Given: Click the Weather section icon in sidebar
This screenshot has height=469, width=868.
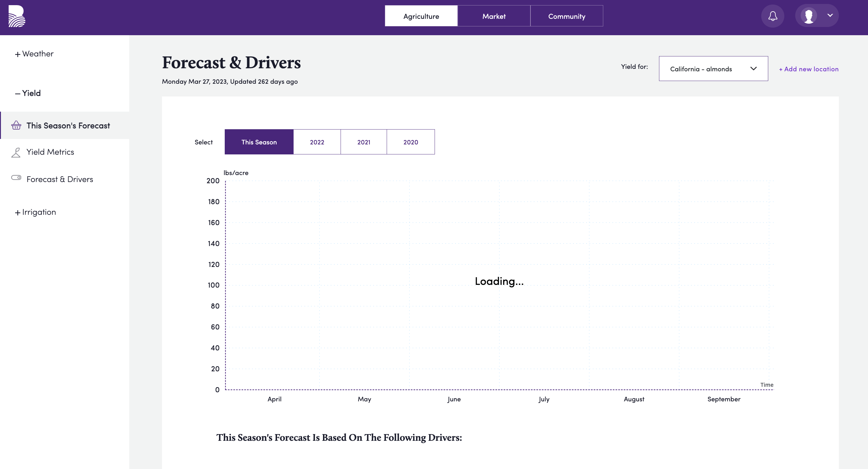Looking at the screenshot, I should coord(17,54).
